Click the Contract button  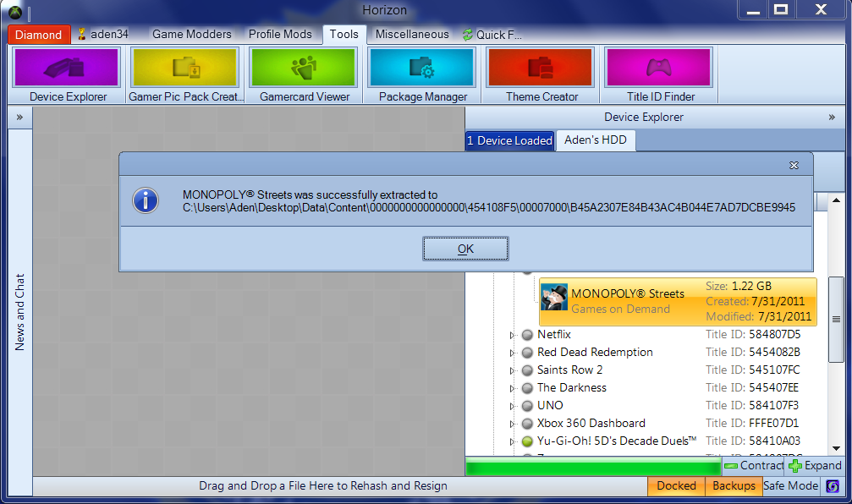(753, 466)
